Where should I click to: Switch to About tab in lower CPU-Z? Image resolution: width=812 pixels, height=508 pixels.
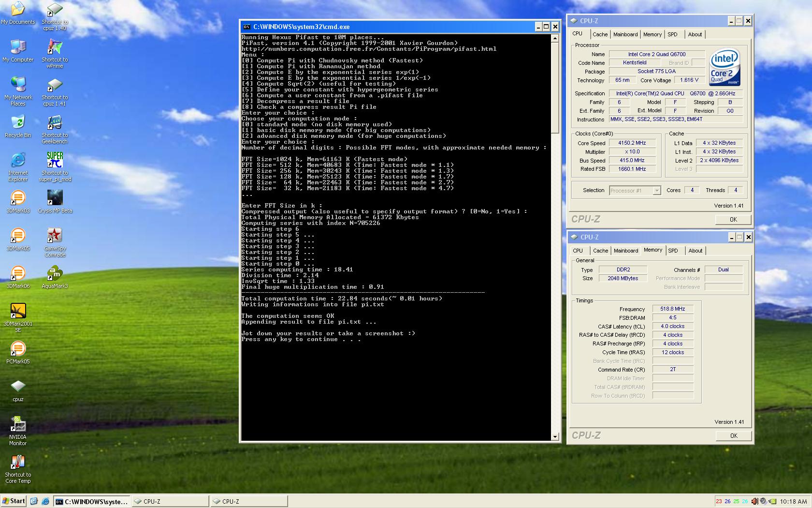tap(696, 251)
